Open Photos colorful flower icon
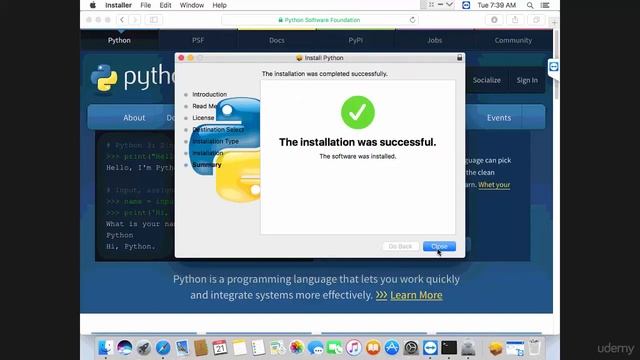640x360 pixels. point(296,348)
